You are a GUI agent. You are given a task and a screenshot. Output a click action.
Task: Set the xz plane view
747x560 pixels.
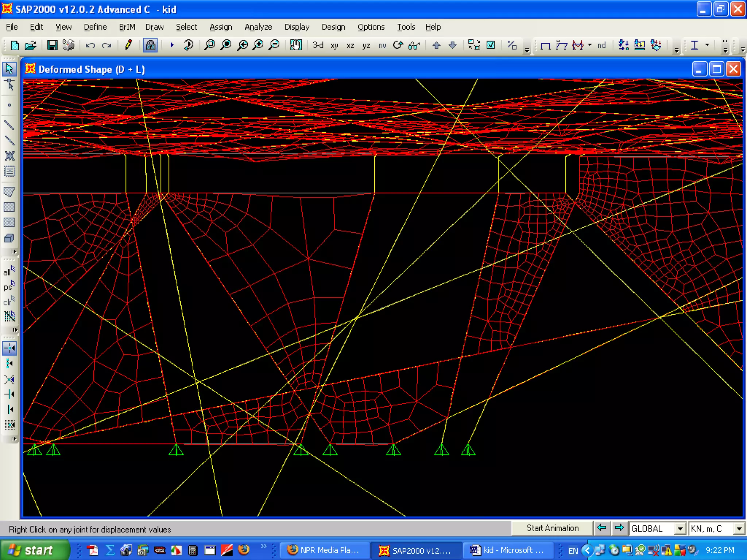tap(350, 46)
